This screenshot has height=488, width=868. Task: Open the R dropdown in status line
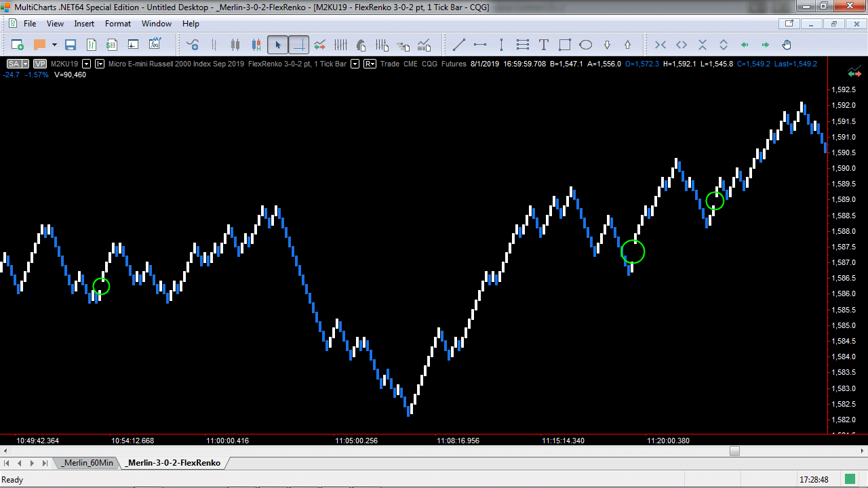pos(370,64)
